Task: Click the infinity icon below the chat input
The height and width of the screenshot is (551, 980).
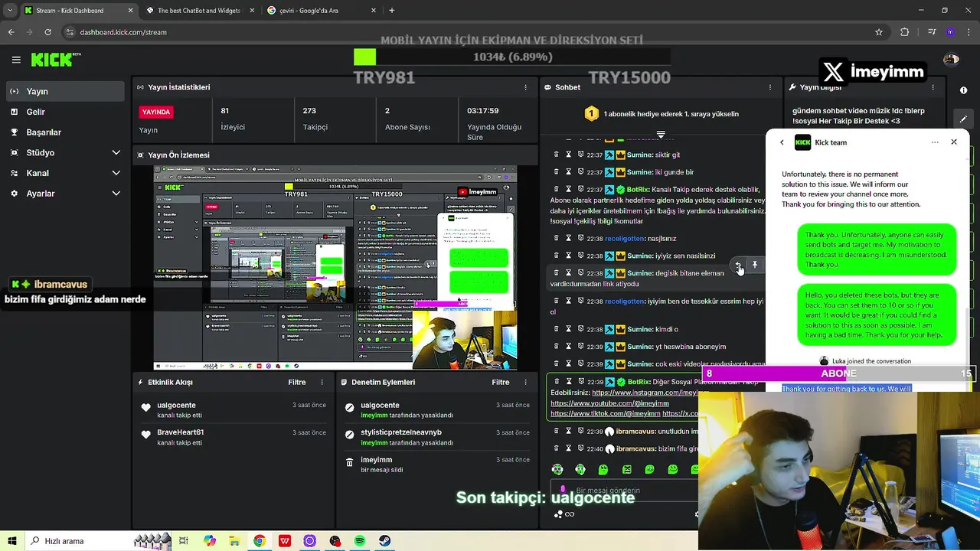Action: pos(569,514)
